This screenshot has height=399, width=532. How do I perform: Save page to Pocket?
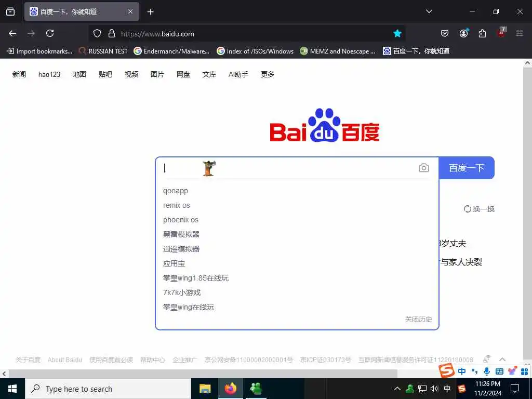point(445,33)
